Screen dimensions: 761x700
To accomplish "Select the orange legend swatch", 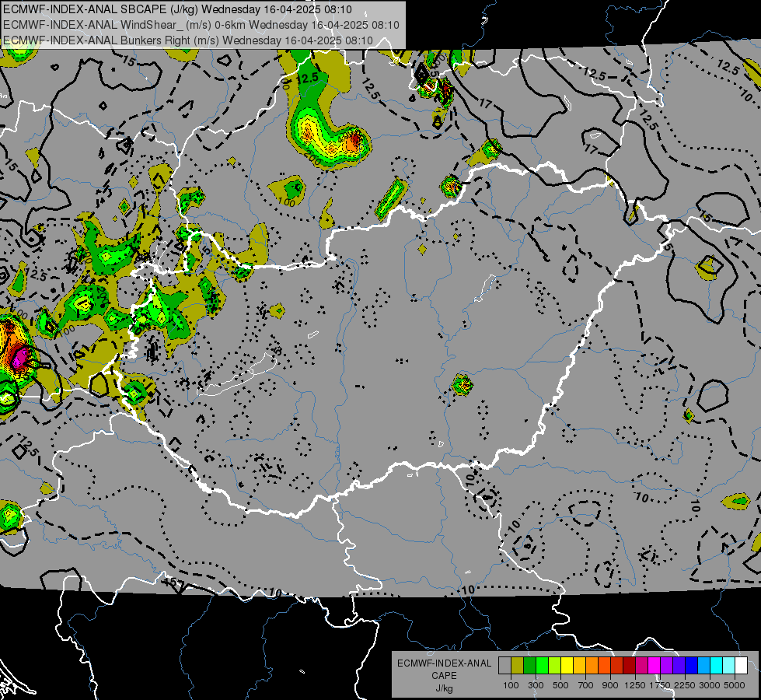I will point(592,666).
